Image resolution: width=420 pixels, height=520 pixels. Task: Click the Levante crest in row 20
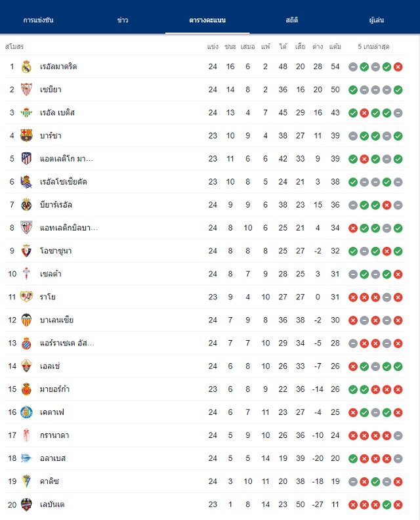tap(26, 504)
